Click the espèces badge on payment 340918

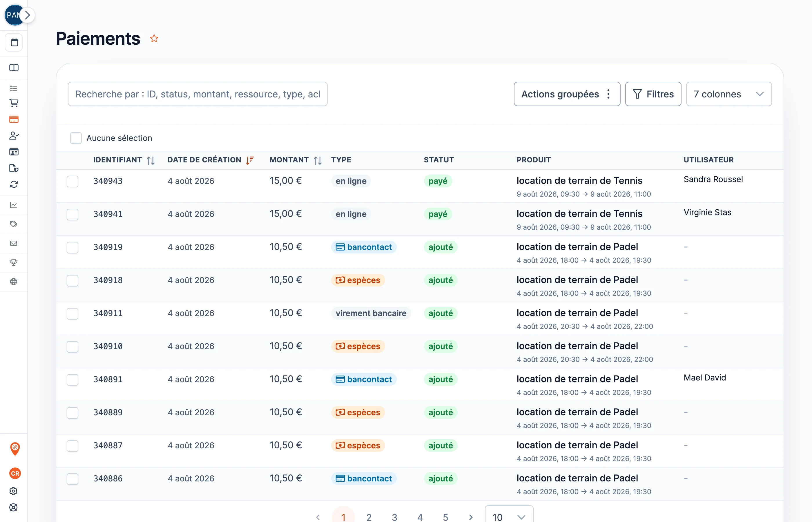(x=358, y=280)
